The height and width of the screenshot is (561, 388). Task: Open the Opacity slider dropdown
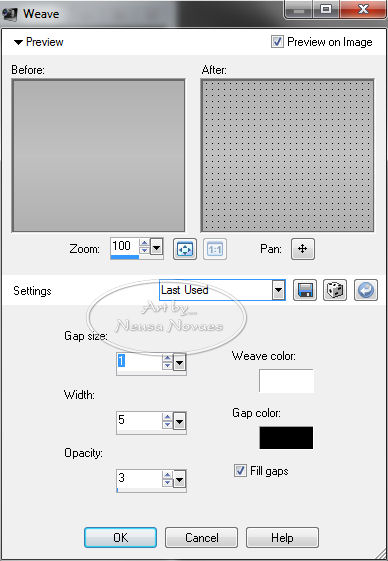pos(179,479)
